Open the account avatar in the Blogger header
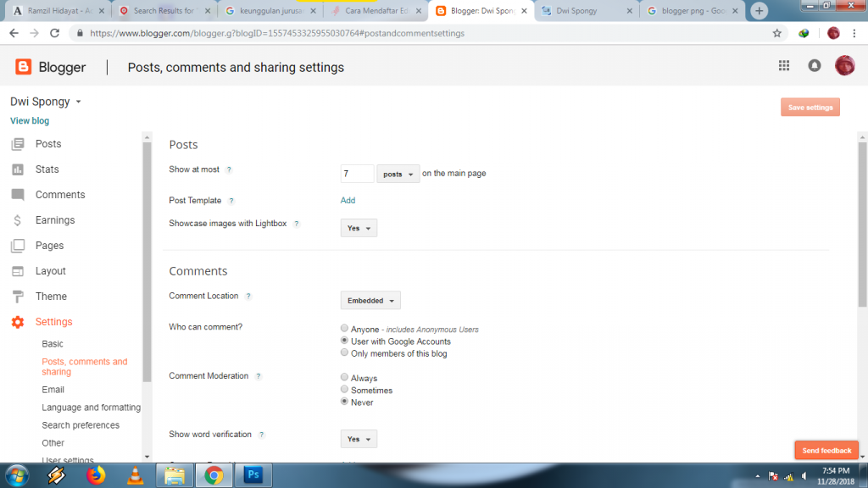 [845, 66]
